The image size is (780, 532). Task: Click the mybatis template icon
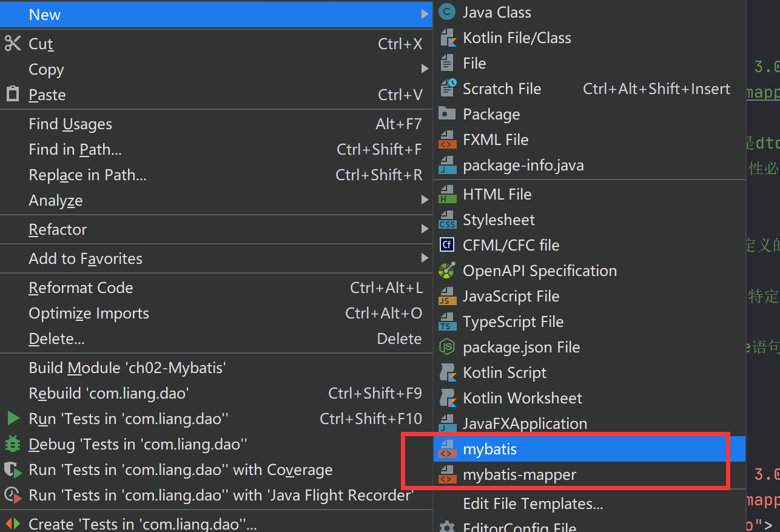(x=447, y=450)
